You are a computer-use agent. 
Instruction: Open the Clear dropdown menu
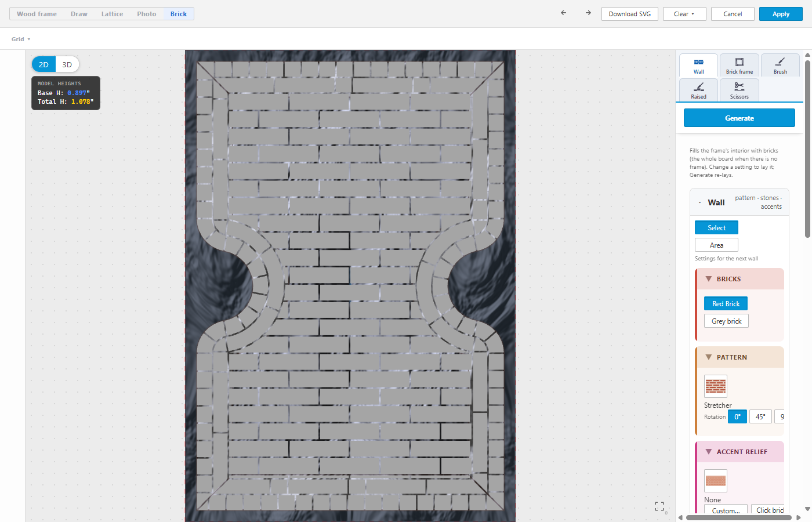684,14
